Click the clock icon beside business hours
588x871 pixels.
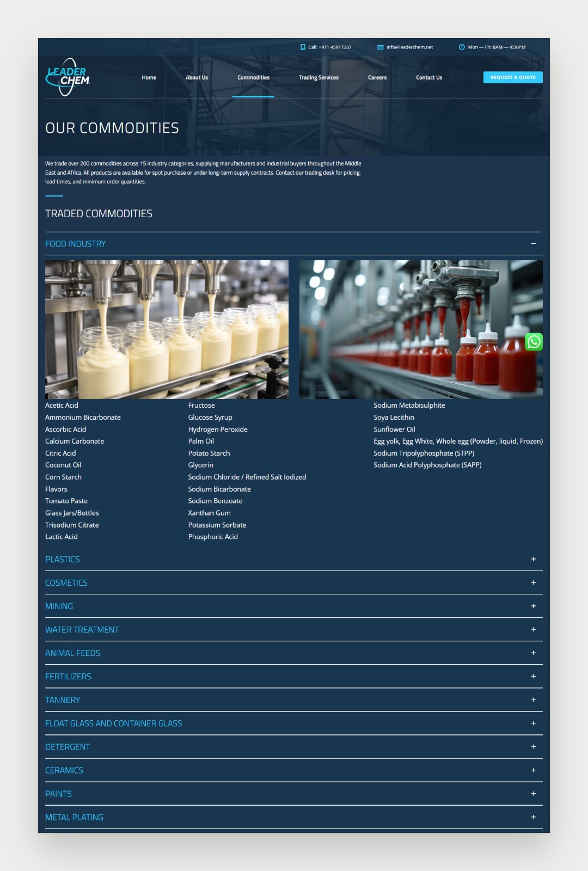(462, 47)
